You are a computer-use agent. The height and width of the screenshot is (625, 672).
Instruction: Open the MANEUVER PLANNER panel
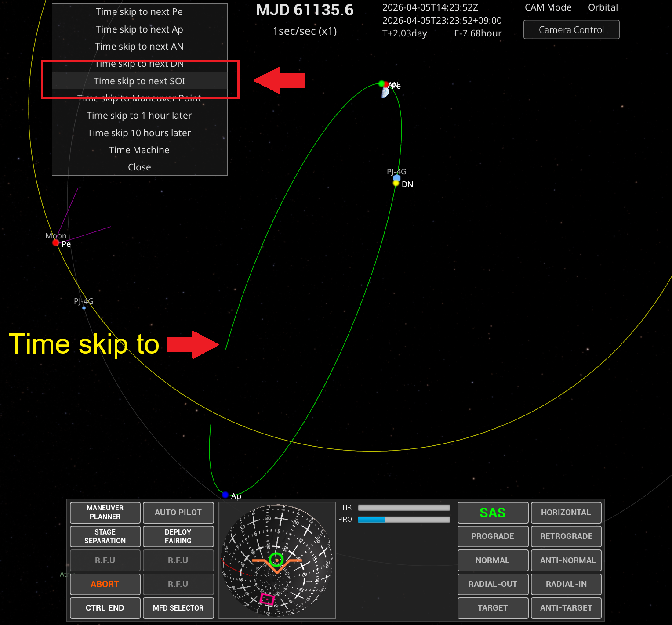tap(105, 513)
